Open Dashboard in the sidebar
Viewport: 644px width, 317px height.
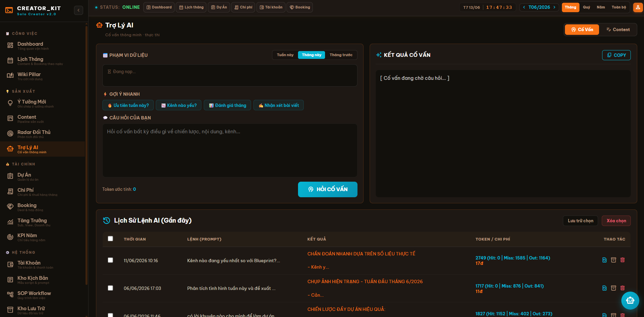point(42,46)
